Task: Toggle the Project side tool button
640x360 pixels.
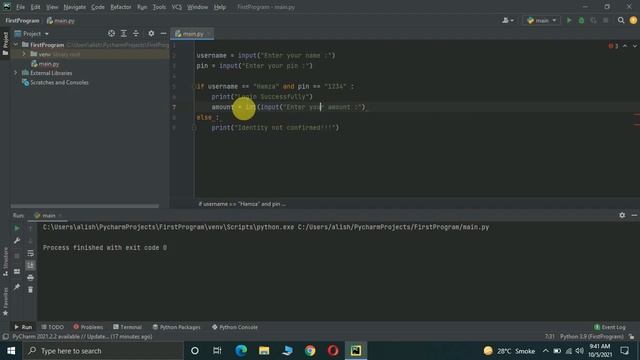Action: click(5, 44)
